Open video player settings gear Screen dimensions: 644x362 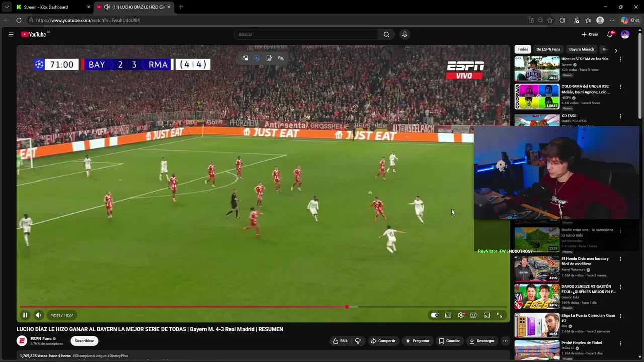coord(461,315)
